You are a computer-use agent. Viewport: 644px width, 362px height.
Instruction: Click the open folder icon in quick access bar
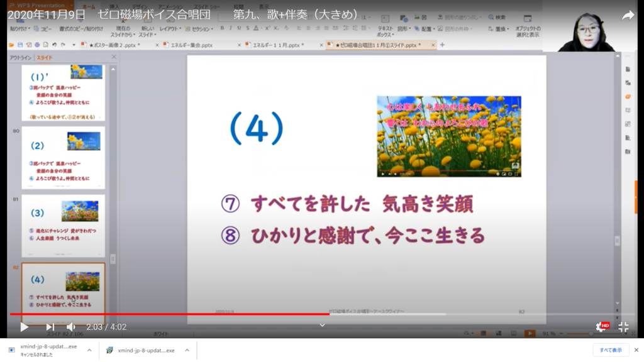pyautogui.click(x=11, y=45)
